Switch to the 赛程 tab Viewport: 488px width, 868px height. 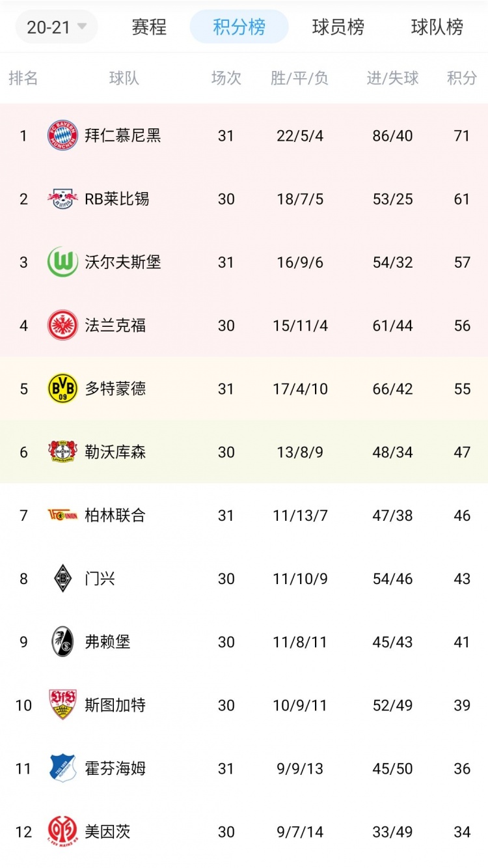(x=149, y=27)
